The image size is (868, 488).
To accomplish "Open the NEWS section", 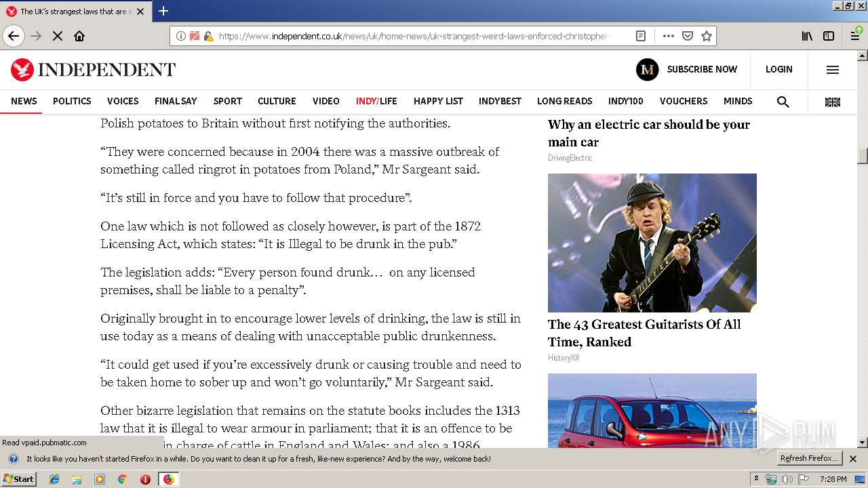I will [x=24, y=101].
